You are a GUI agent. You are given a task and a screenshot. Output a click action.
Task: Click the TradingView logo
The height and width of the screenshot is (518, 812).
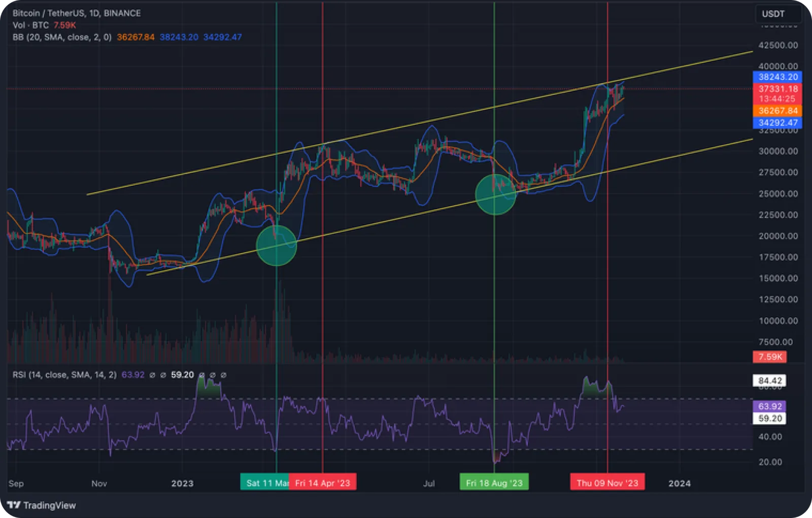tap(42, 505)
